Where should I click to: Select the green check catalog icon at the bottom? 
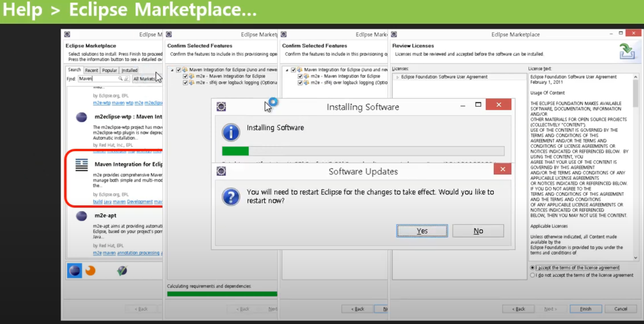(122, 271)
